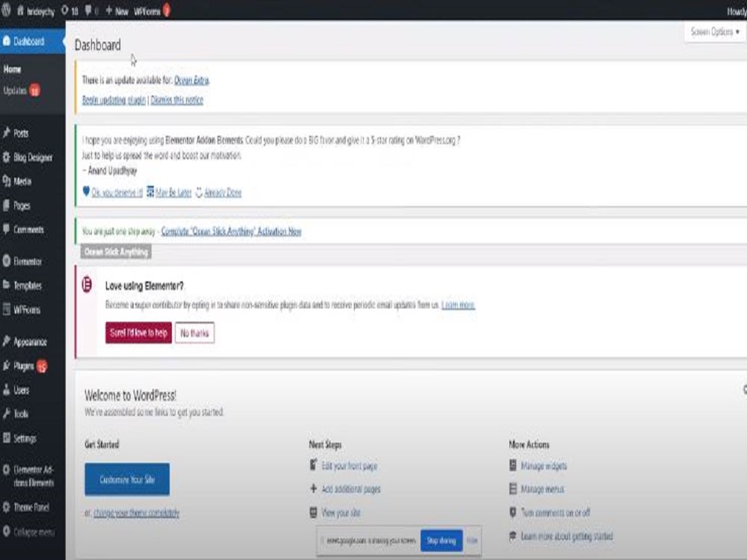Hide the screen sharing notification bar
This screenshot has height=560, width=747.
tap(471, 541)
